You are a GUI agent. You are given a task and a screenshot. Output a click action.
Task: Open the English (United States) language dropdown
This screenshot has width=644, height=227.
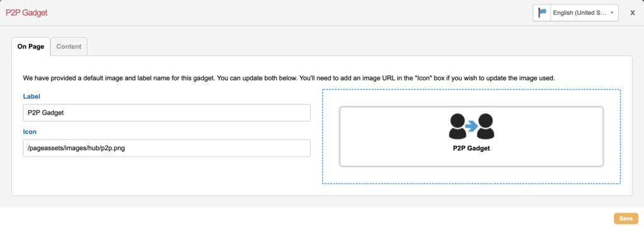575,13
